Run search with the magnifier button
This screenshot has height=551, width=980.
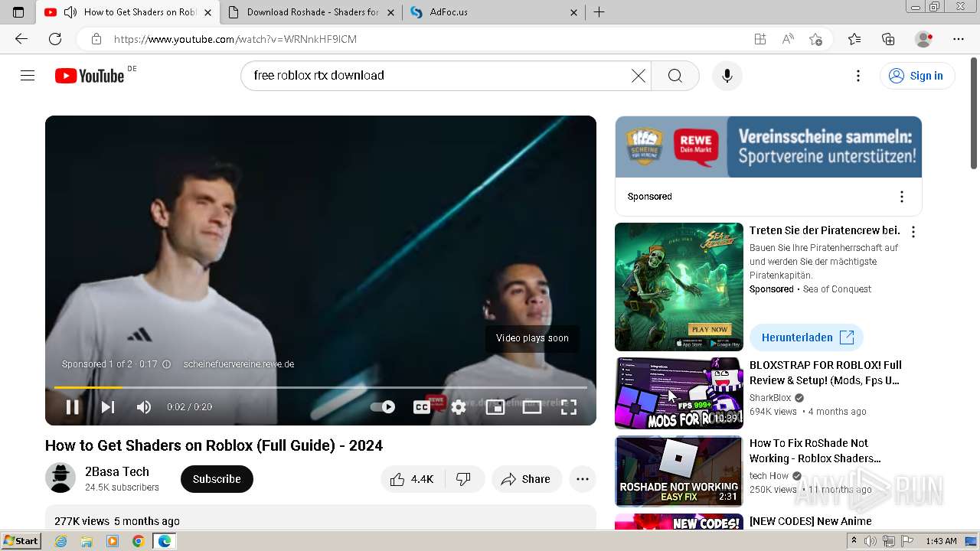pyautogui.click(x=675, y=75)
